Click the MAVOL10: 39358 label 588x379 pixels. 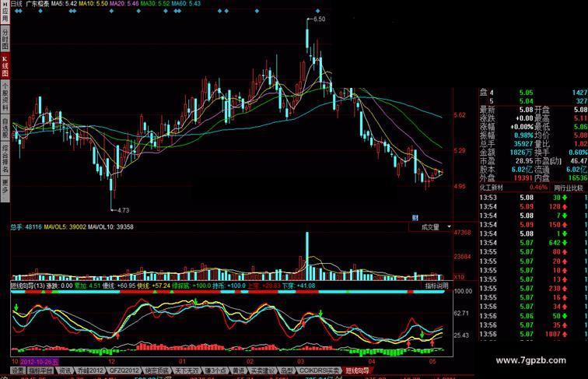tap(110, 227)
